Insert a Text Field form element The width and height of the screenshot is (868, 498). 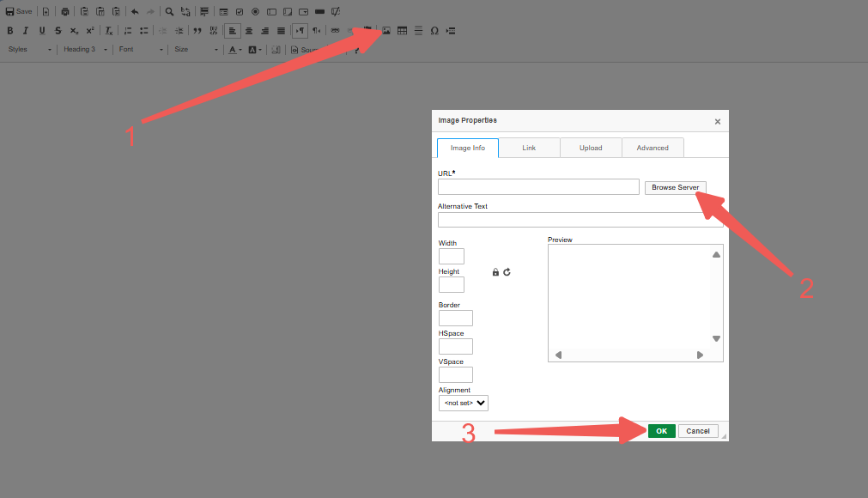272,12
